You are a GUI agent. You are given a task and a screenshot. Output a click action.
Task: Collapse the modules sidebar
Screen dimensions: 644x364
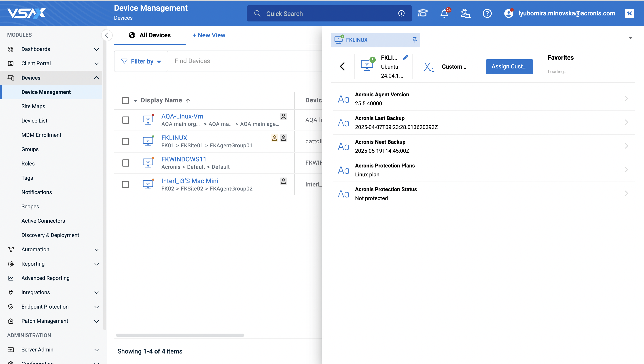[x=107, y=35]
